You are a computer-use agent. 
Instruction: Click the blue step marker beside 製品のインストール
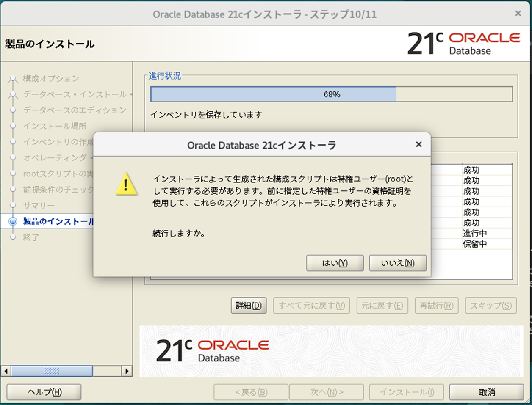(13, 221)
